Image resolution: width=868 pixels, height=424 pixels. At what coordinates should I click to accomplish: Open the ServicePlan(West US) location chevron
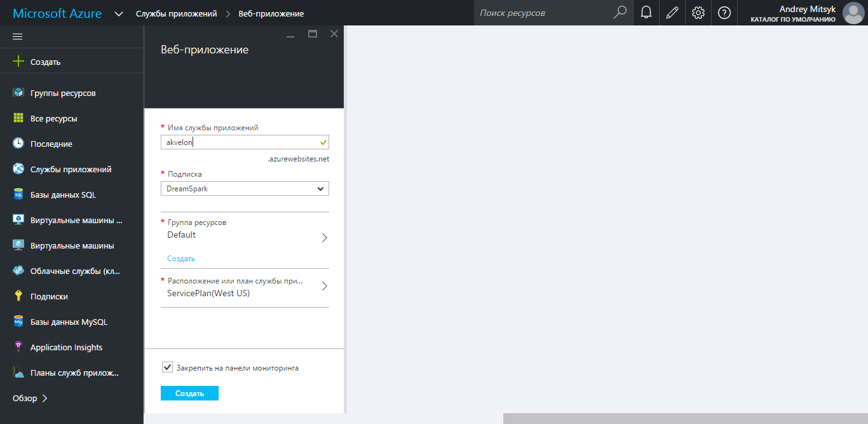click(x=324, y=286)
